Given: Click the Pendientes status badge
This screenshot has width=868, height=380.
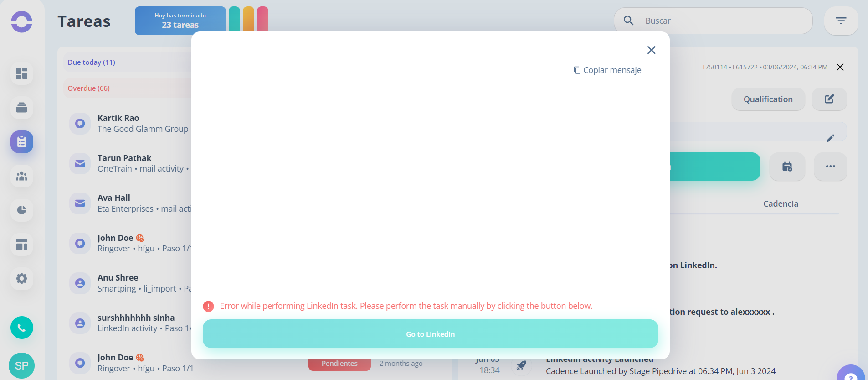Looking at the screenshot, I should (x=339, y=364).
